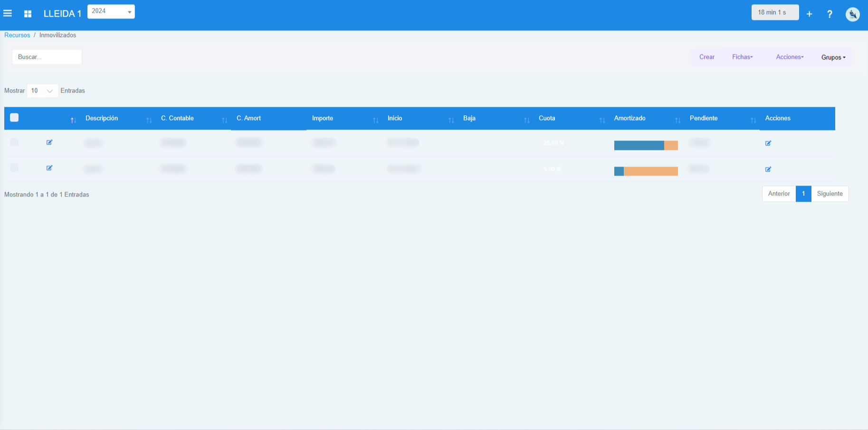The width and height of the screenshot is (868, 430).
Task: Open the hamburger main menu
Action: 8,13
